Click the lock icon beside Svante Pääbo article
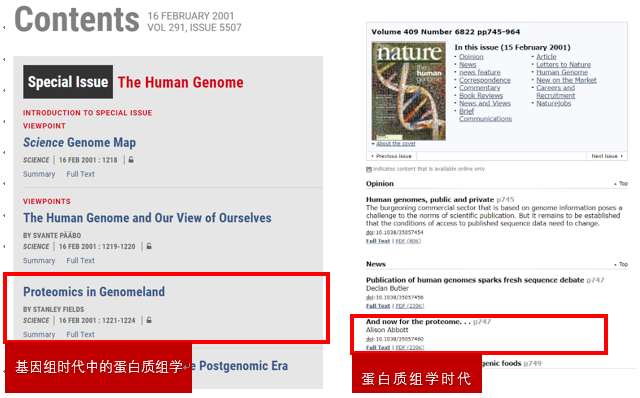 click(149, 246)
